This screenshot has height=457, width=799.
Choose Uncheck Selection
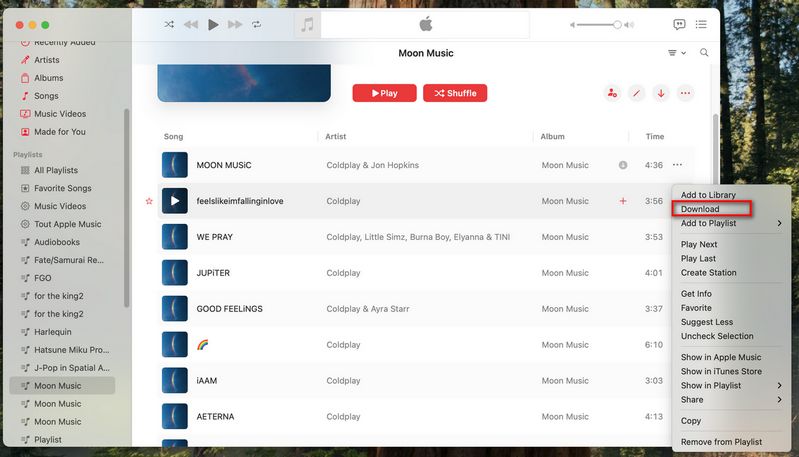(x=717, y=336)
